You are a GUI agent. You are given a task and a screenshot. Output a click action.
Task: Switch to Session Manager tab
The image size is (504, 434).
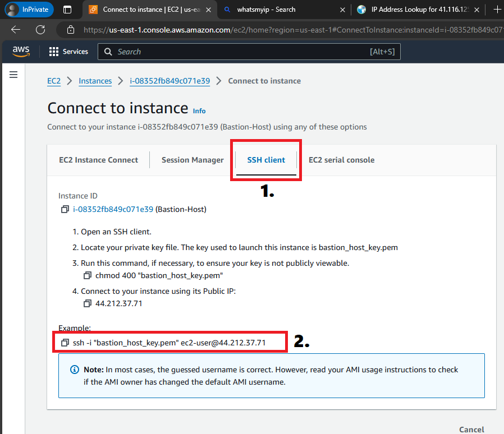point(193,160)
